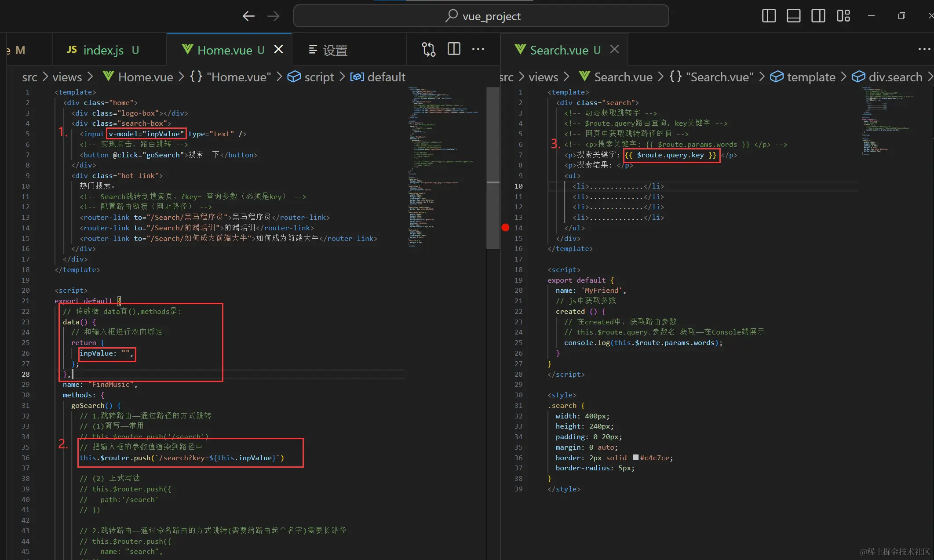Open more actions for left editor group
This screenshot has height=560, width=934.
[478, 49]
